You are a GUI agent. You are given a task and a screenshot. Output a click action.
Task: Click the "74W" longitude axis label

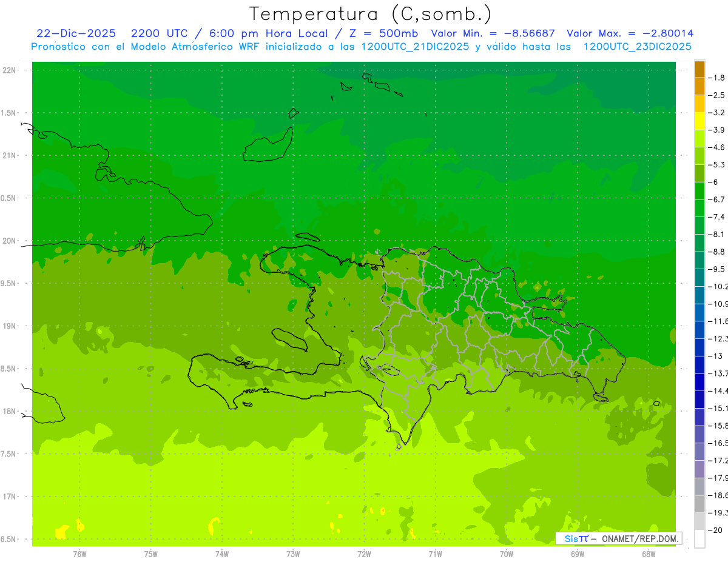tap(222, 554)
